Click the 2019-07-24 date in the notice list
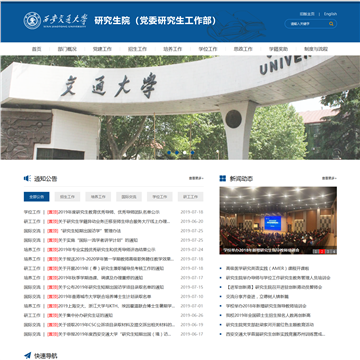 [192, 249]
